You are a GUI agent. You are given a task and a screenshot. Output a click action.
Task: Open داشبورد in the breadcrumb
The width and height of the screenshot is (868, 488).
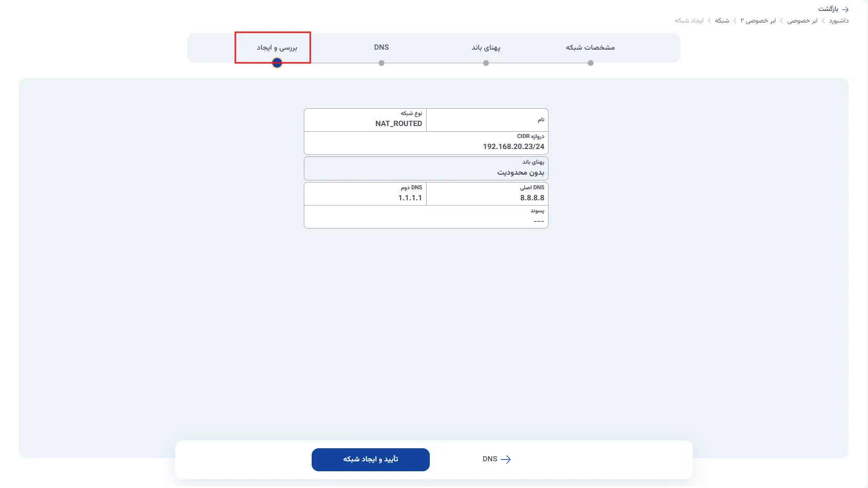(x=839, y=21)
